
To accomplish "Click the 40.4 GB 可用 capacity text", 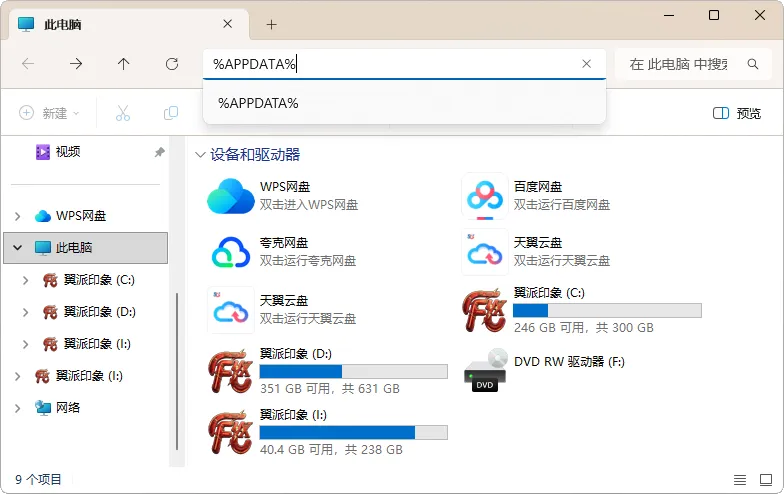I will (331, 450).
